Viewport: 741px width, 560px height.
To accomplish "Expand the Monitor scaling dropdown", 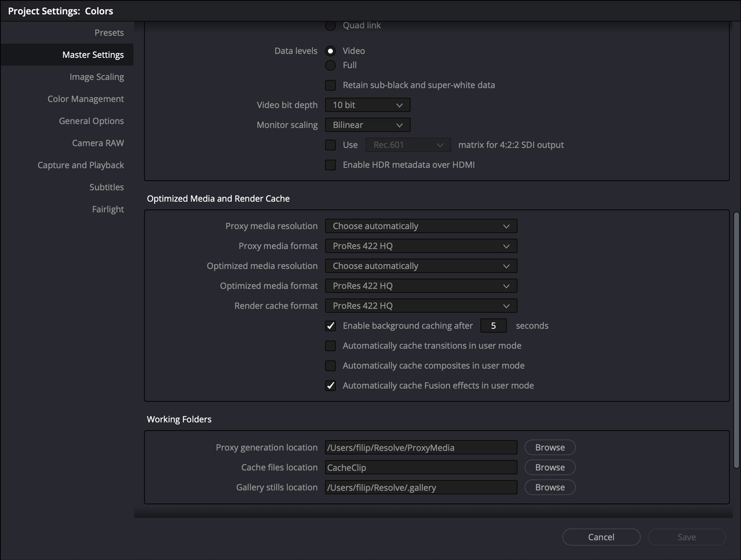I will click(x=367, y=124).
